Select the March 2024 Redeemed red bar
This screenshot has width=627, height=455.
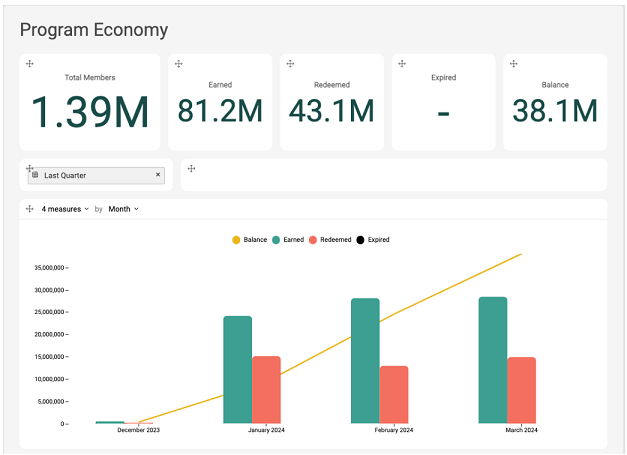[x=521, y=390]
